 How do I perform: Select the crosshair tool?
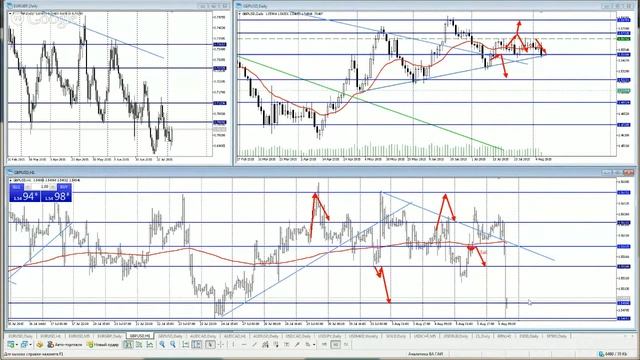point(221,345)
